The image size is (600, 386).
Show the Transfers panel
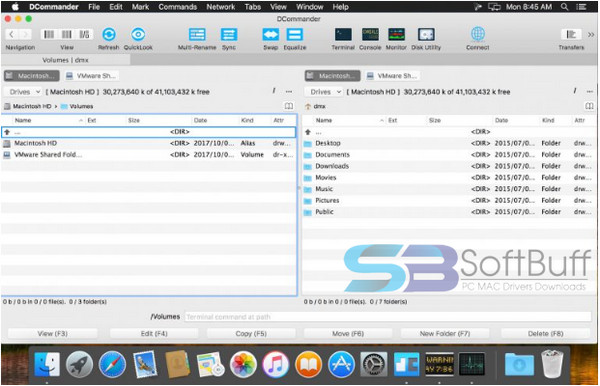click(x=571, y=34)
